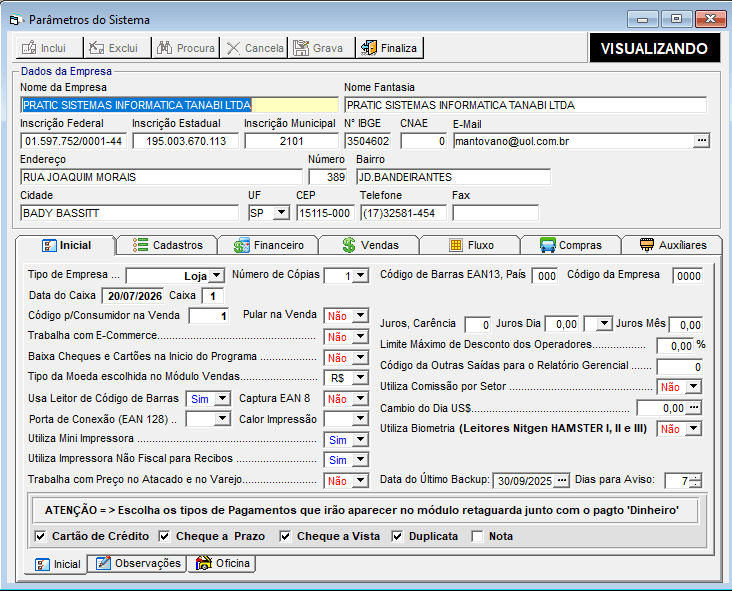Switch to the Financeiro tab

point(268,245)
